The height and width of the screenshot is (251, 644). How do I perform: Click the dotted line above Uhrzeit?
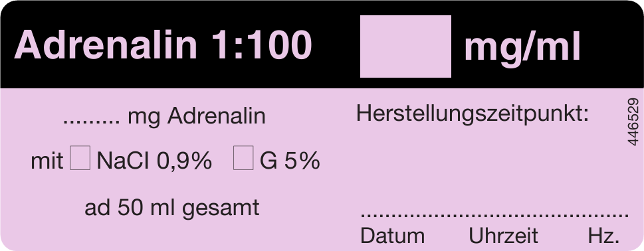click(503, 214)
